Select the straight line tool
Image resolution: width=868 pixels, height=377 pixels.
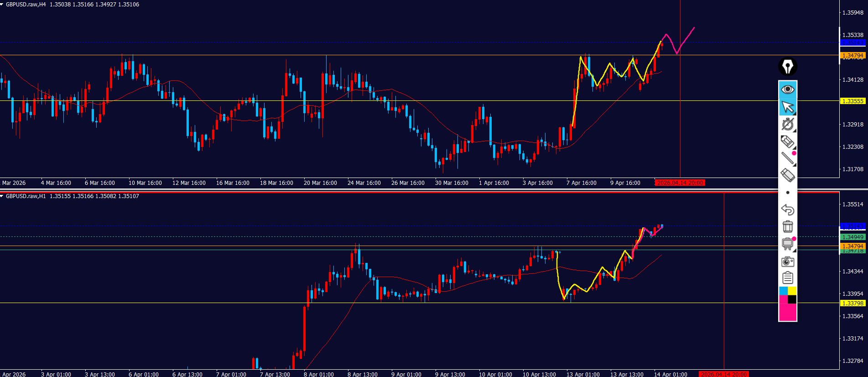(787, 158)
